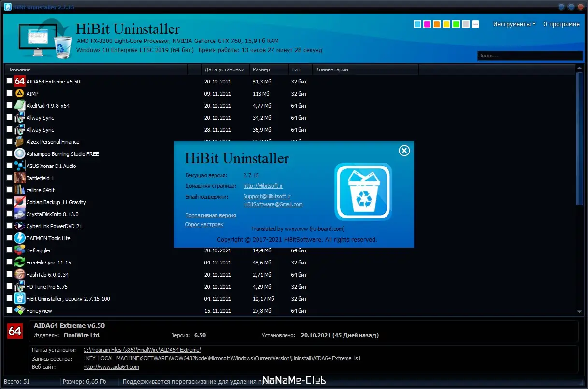
Task: Click the FreeFileSync 11.15 green arrows icon
Action: [19, 262]
